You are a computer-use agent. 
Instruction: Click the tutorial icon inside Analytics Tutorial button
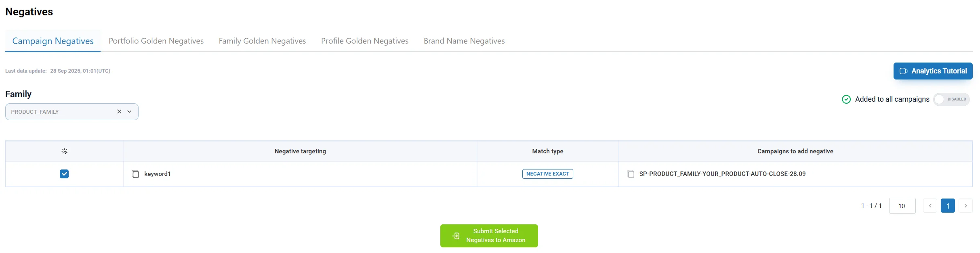(x=904, y=71)
